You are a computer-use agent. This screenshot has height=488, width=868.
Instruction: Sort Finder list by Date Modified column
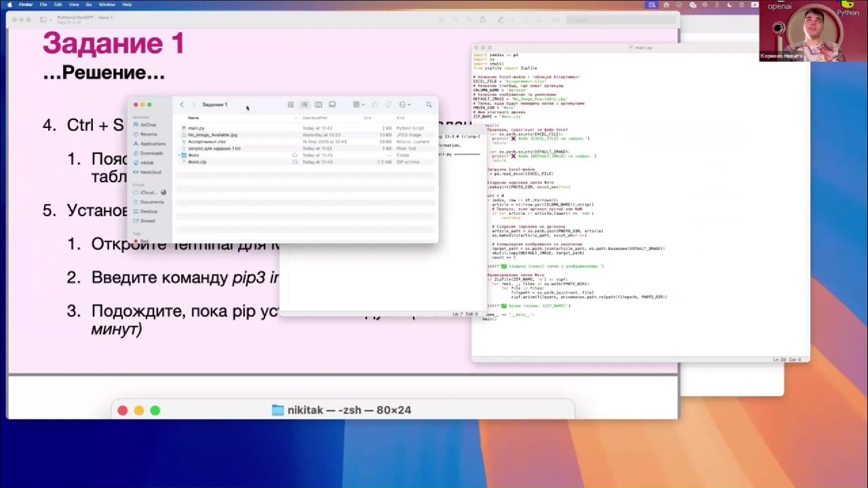pyautogui.click(x=315, y=118)
